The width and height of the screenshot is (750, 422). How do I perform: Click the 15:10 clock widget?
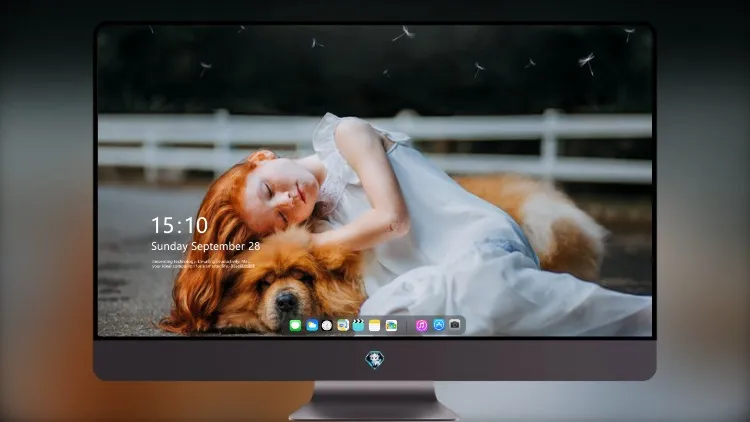point(179,225)
